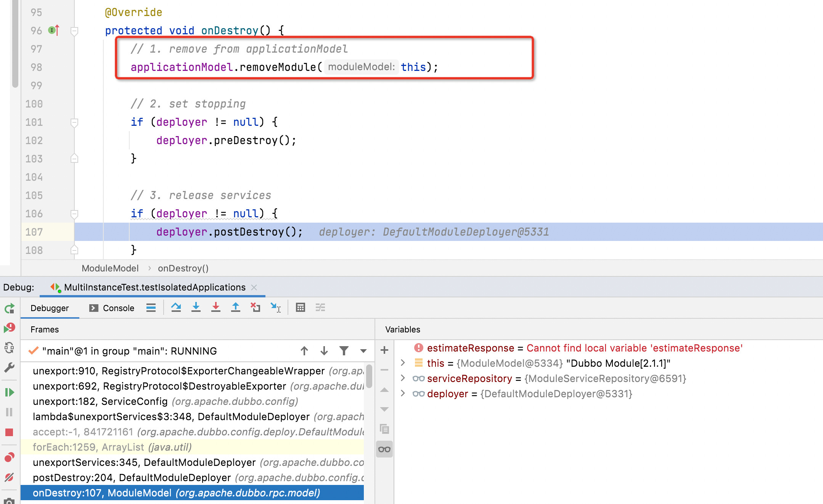This screenshot has width=823, height=504.
Task: Stop the debug session with red square
Action: tap(10, 432)
